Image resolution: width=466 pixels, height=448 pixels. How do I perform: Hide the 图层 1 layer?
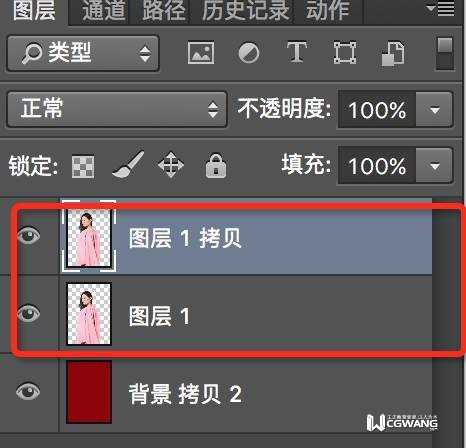click(x=29, y=313)
